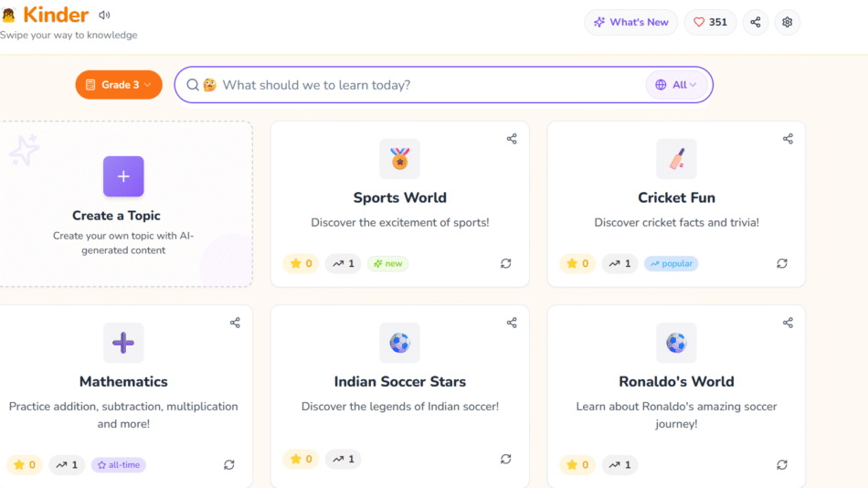Select the popular tag on Cricket Fun

pyautogui.click(x=671, y=263)
